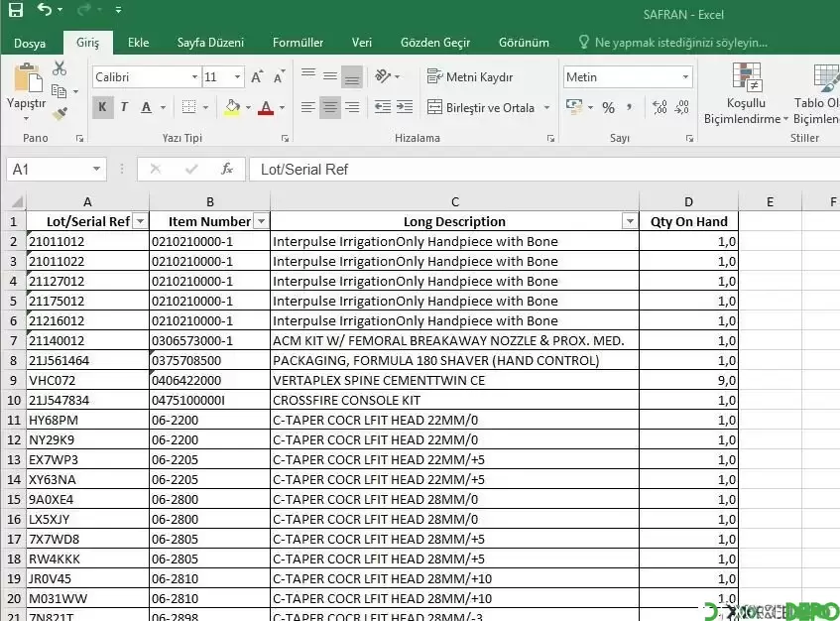Screen dimensions: 840x621
Task: Apply fill color with paint bucket icon
Action: click(232, 107)
